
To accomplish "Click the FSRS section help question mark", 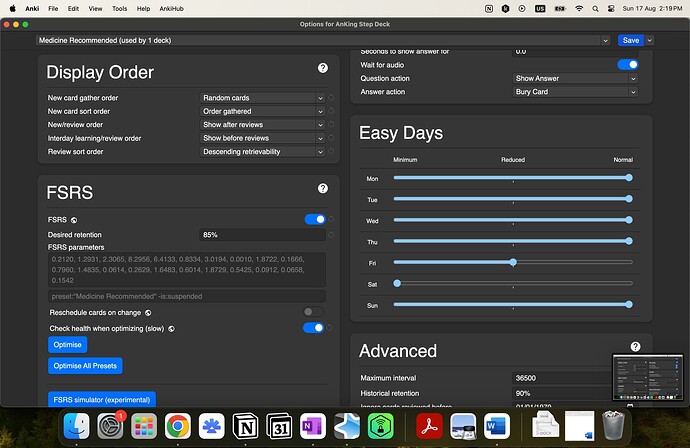I will pyautogui.click(x=322, y=188).
